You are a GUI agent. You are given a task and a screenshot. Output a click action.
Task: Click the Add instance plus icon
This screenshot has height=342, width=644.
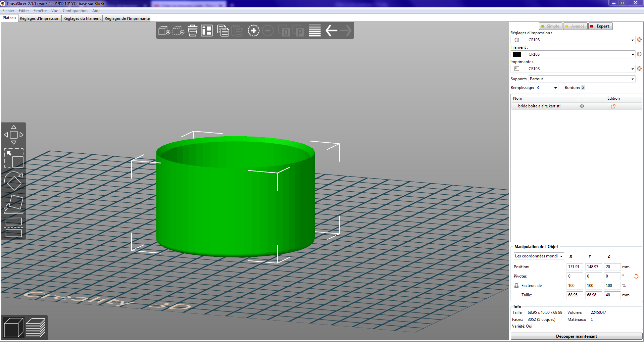tap(254, 31)
